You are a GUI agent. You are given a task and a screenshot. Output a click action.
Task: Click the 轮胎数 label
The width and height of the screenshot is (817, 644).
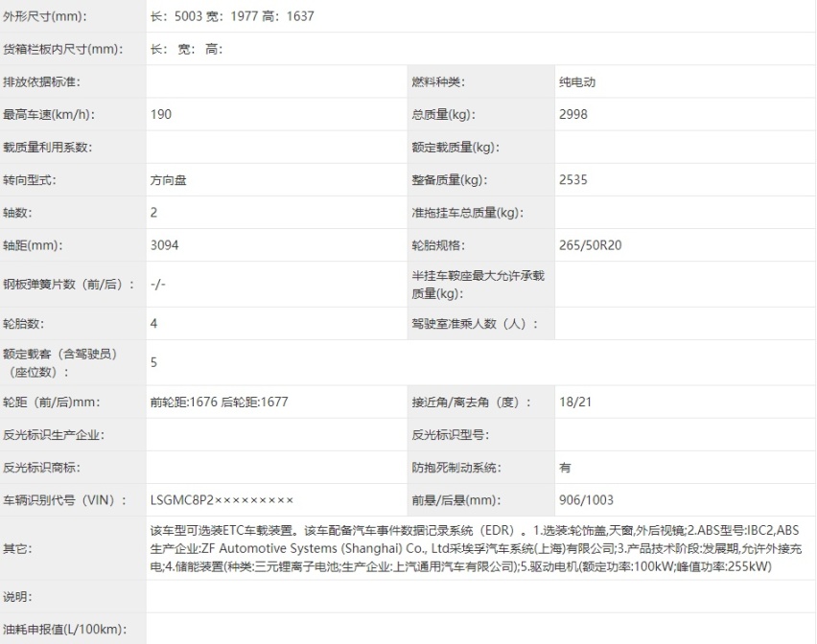tap(23, 323)
